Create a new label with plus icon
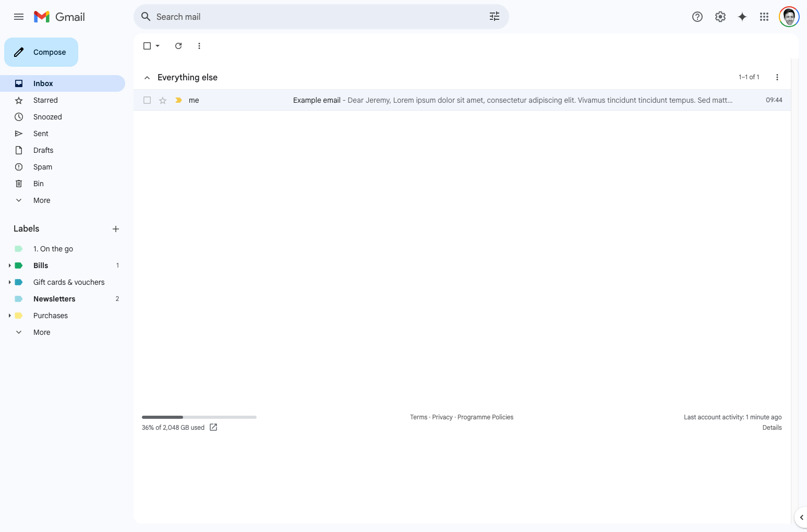 click(116, 229)
